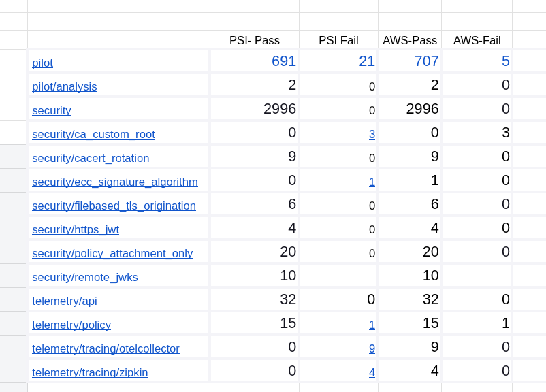
Task: Select the PSI- Pass header cell
Action: coord(255,40)
